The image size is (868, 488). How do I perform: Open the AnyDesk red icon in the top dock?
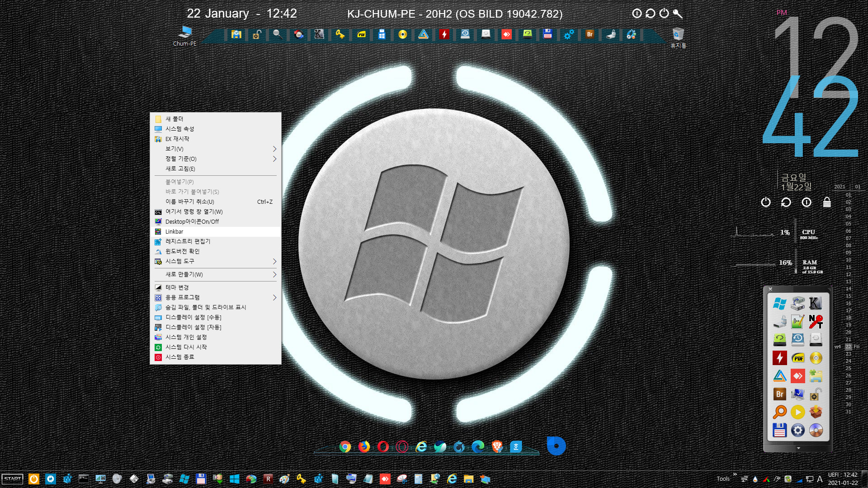[x=506, y=34]
